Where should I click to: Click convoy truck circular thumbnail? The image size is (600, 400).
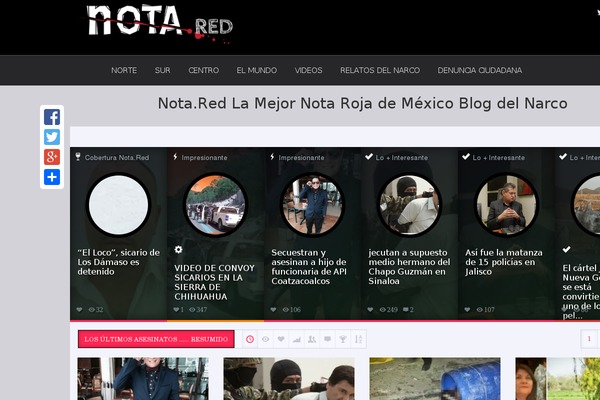[215, 205]
